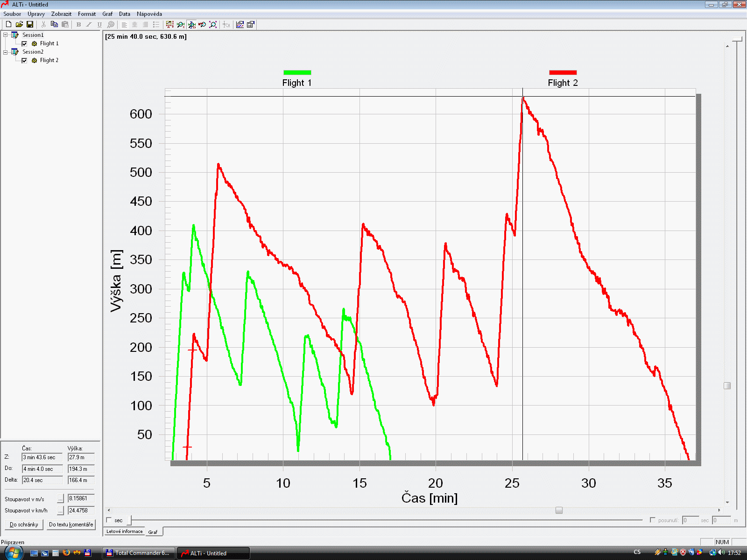
Task: Uncheck the Flight 2 checkbox
Action: point(24,61)
